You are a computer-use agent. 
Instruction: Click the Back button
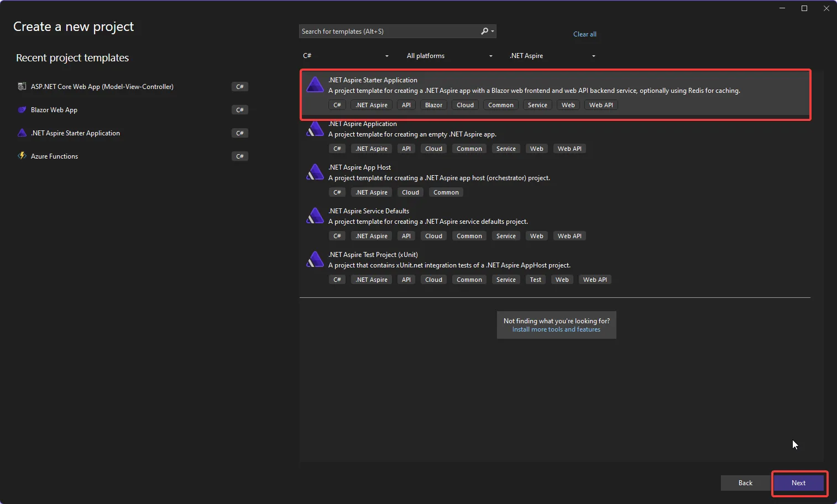(x=745, y=483)
